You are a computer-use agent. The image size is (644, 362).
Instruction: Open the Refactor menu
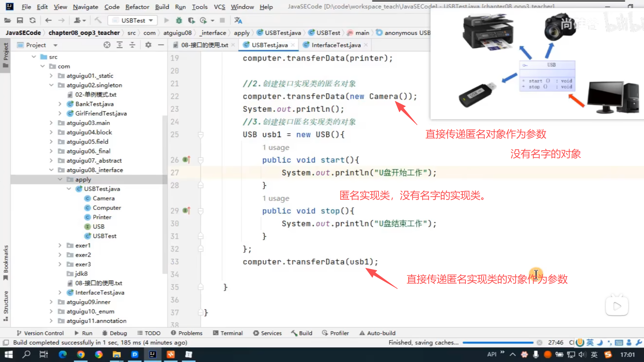tap(137, 7)
